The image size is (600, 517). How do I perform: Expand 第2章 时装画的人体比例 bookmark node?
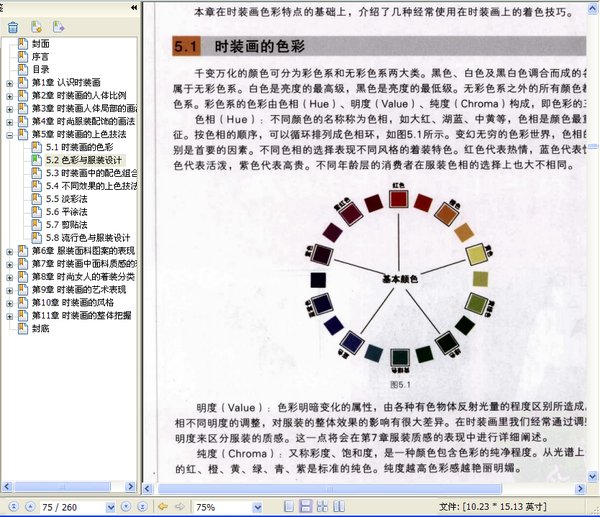(10, 96)
